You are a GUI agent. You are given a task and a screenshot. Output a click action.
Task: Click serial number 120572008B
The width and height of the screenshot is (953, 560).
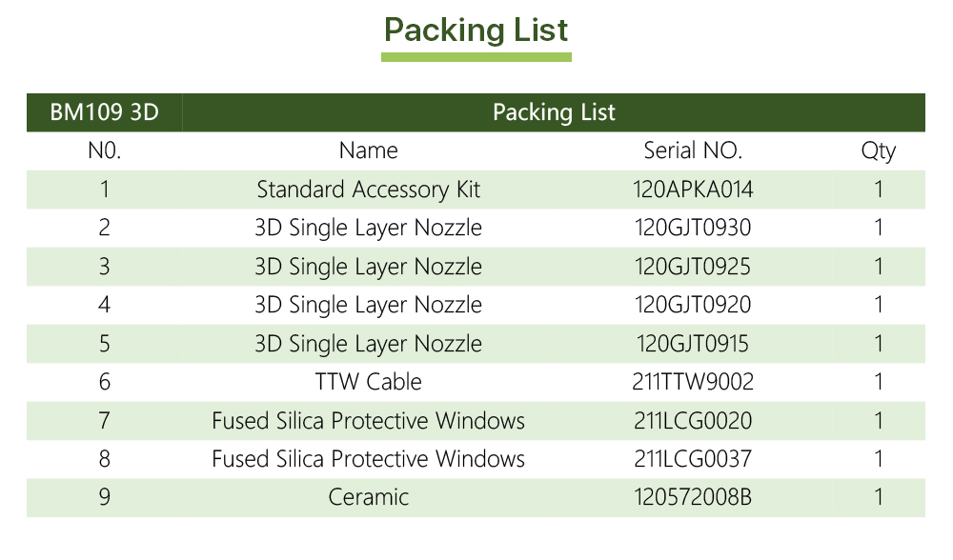(693, 497)
